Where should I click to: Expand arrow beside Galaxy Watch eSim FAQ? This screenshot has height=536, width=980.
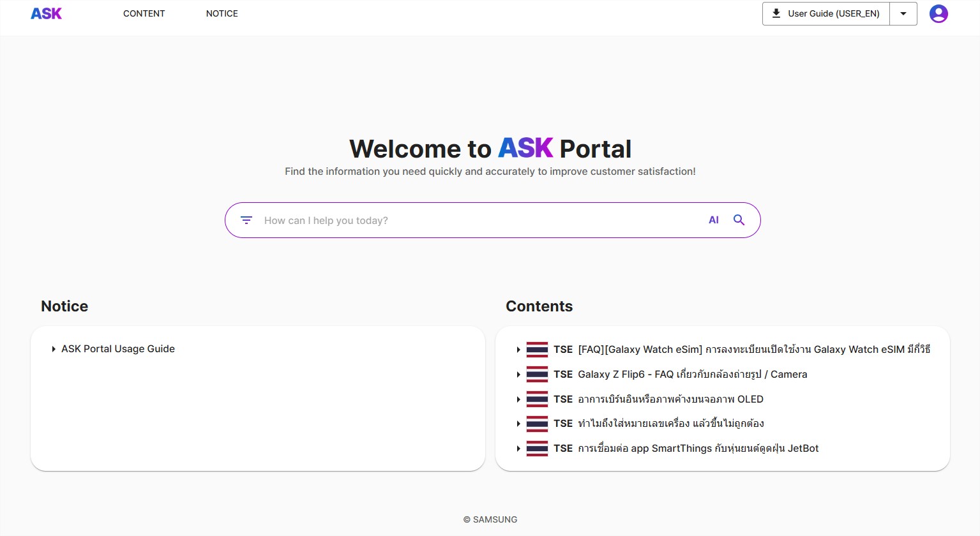pos(518,350)
